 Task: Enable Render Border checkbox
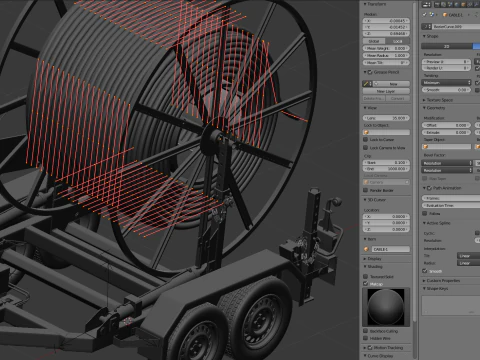366,190
